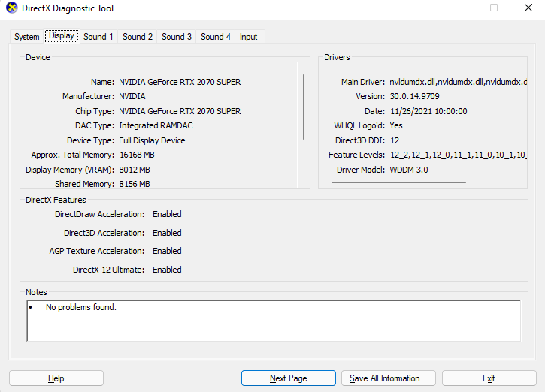
Task: Click the '16168 MB' total memory value
Action: coord(137,155)
